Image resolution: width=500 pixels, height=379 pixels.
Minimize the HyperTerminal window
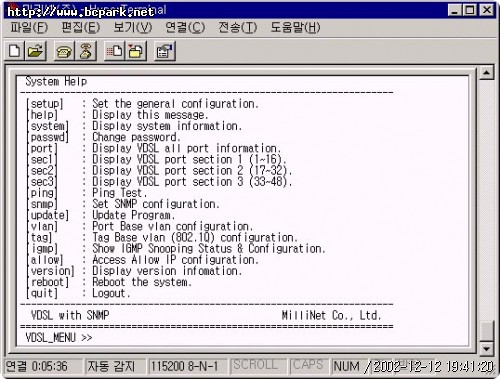[x=455, y=10]
